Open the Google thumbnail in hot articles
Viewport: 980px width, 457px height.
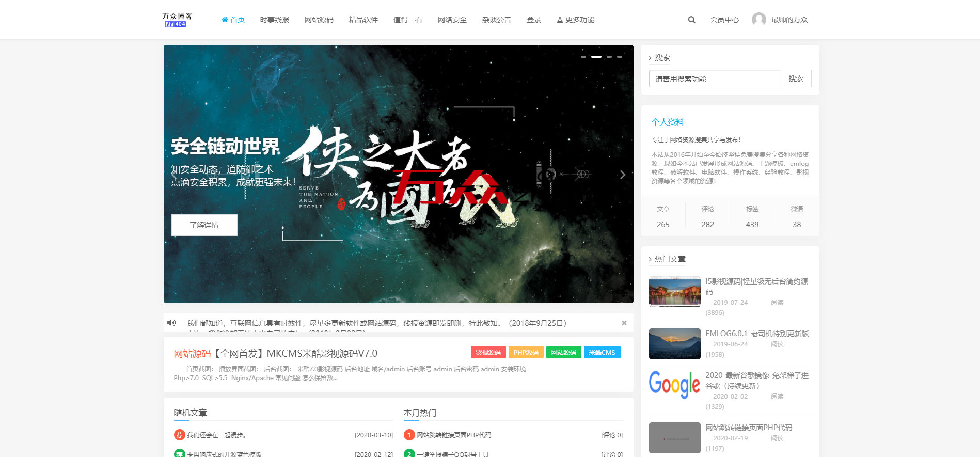(674, 385)
